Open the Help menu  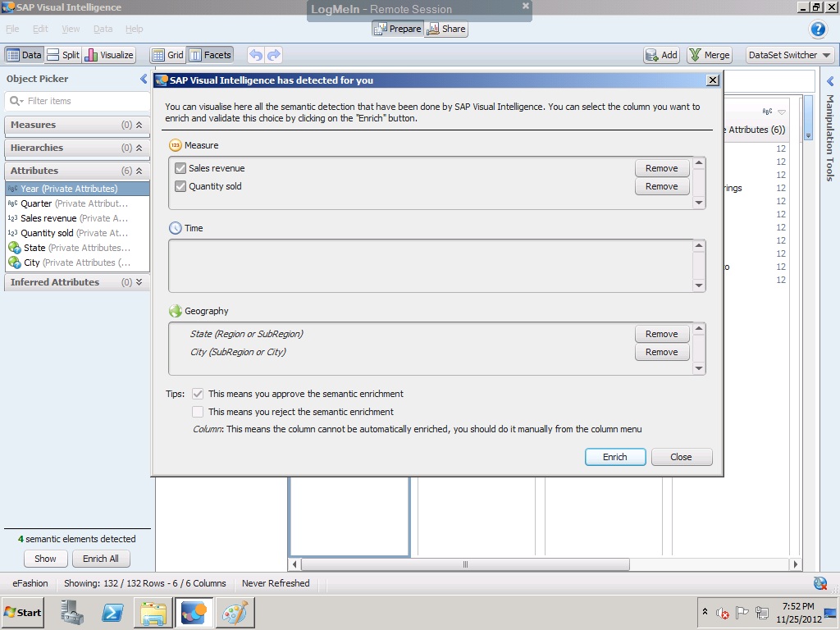[134, 29]
